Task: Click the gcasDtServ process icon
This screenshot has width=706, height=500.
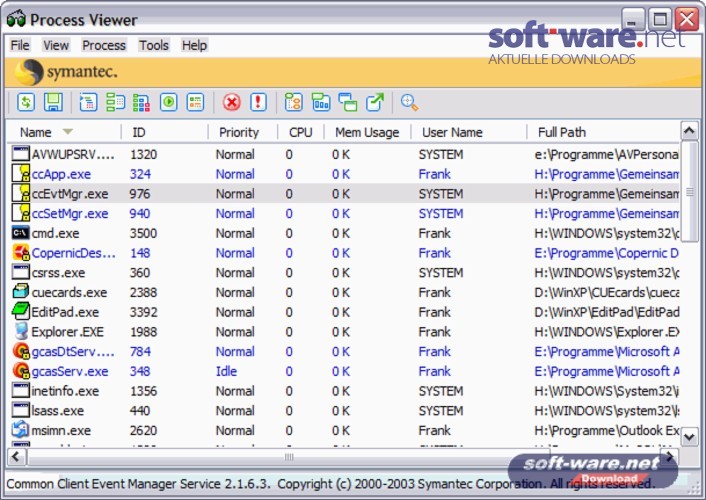Action: [x=20, y=351]
